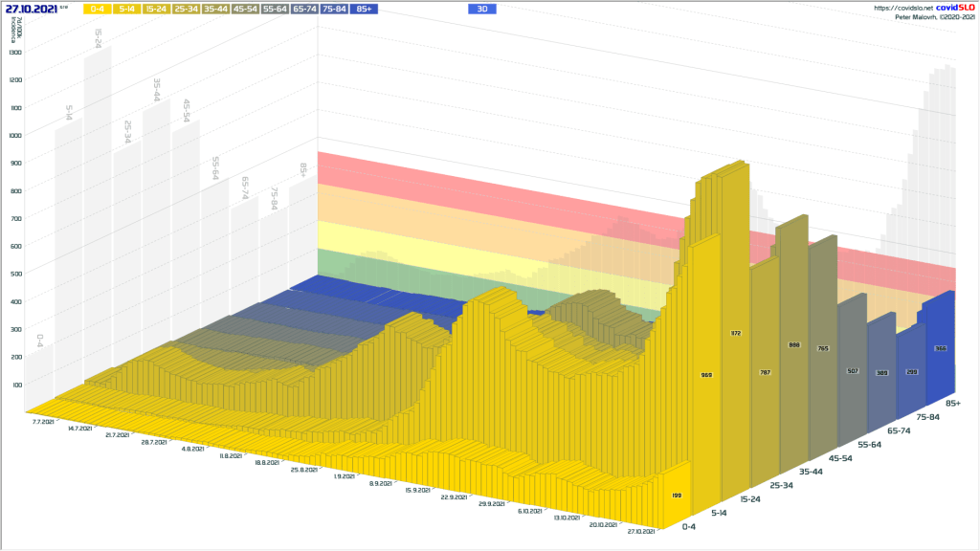Image resolution: width=980 pixels, height=551 pixels.
Task: Select the 7.7.2021 date axis marker
Action: tap(42, 421)
